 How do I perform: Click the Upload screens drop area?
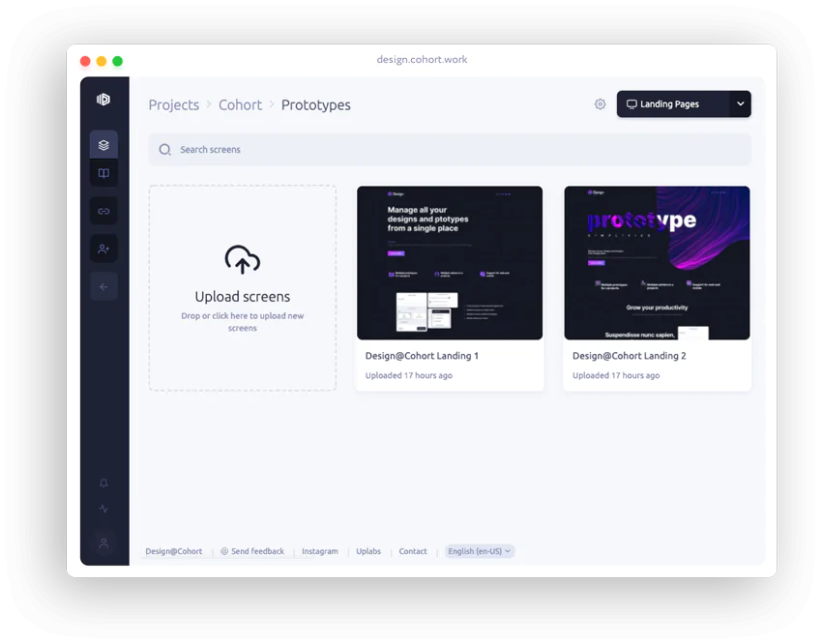click(x=243, y=288)
